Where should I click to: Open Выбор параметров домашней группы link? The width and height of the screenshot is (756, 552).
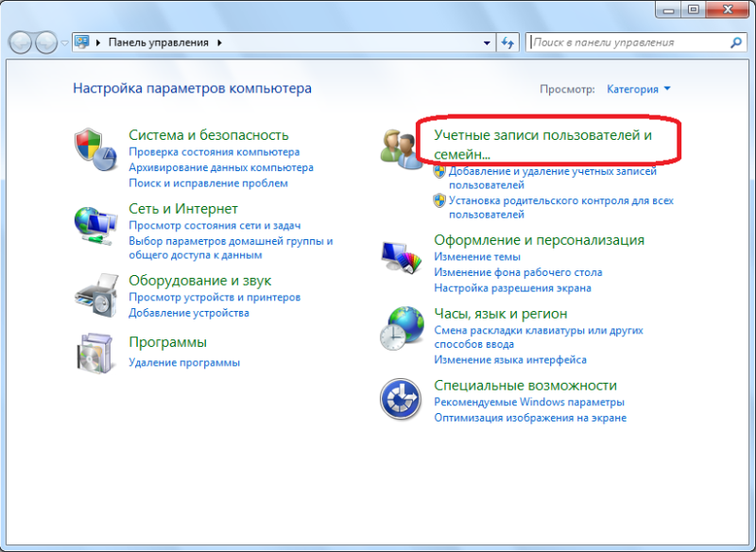point(231,248)
